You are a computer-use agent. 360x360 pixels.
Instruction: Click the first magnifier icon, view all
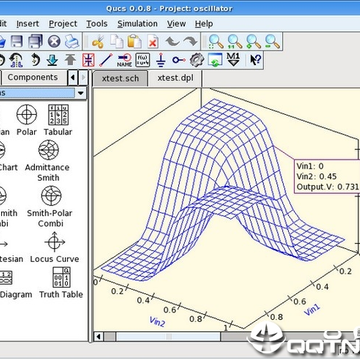pyautogui.click(x=216, y=42)
